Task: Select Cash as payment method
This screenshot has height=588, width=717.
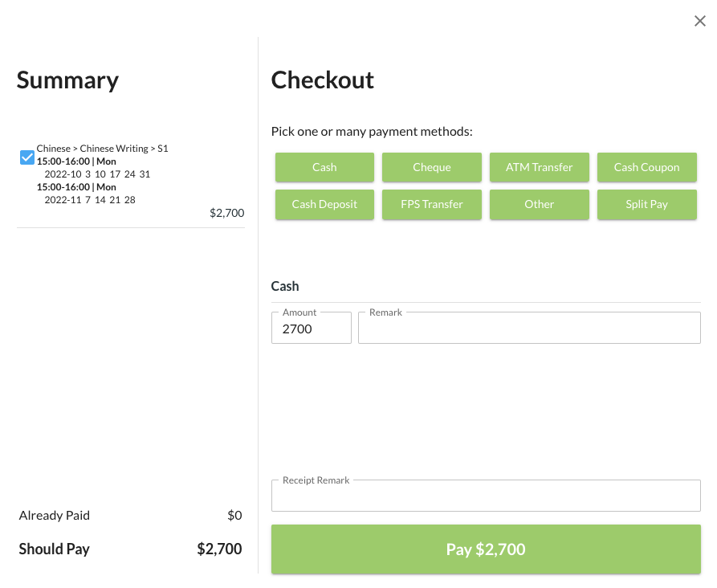Action: pos(324,167)
